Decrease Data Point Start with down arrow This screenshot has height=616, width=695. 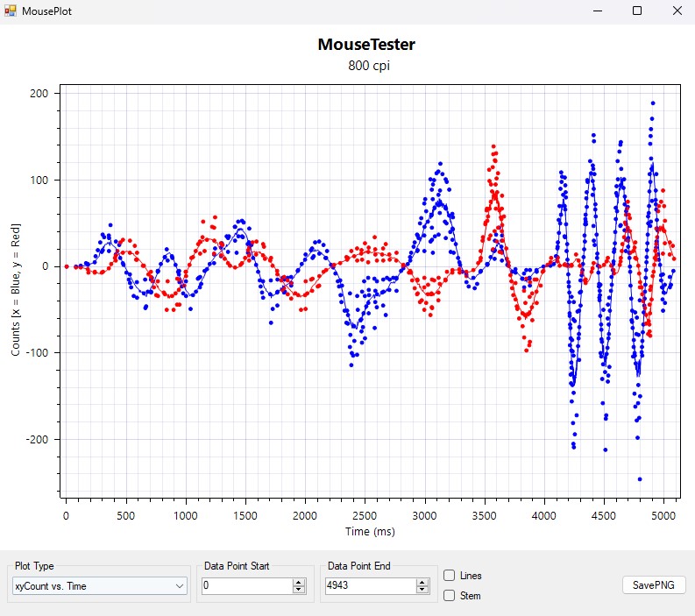pos(298,590)
